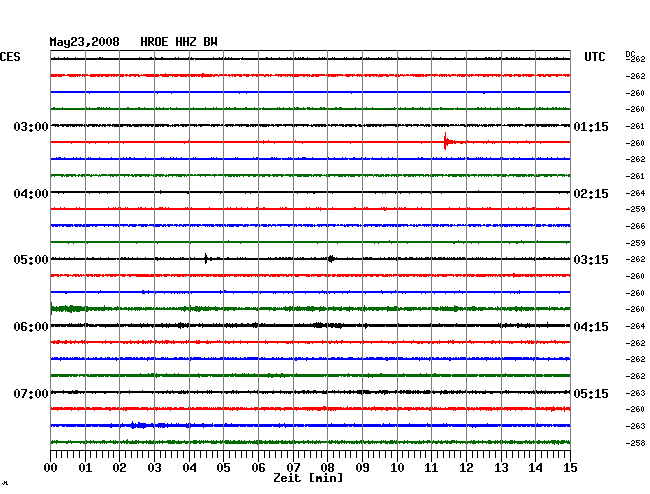Select minute tick label 07
Screen dimensions: 650x494
[293, 468]
